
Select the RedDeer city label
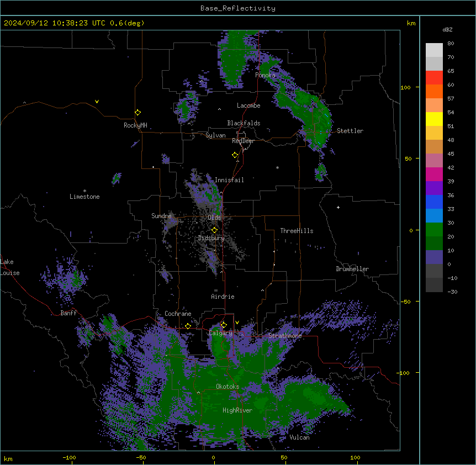point(243,141)
